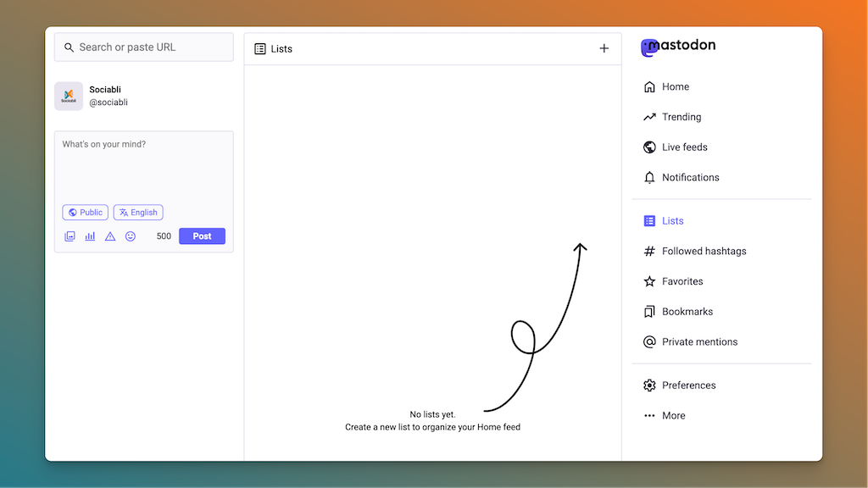Click the plus icon to create list
The height and width of the screenshot is (488, 868).
point(604,48)
